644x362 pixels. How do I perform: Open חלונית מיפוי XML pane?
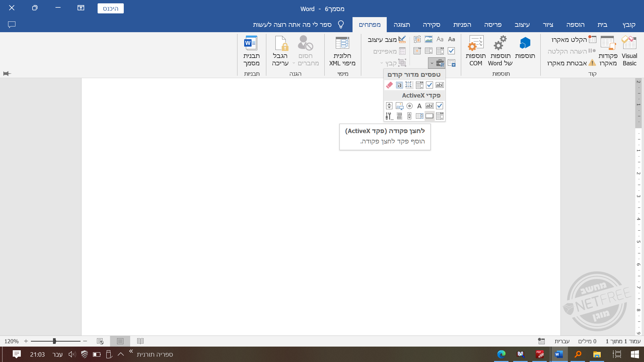[342, 51]
